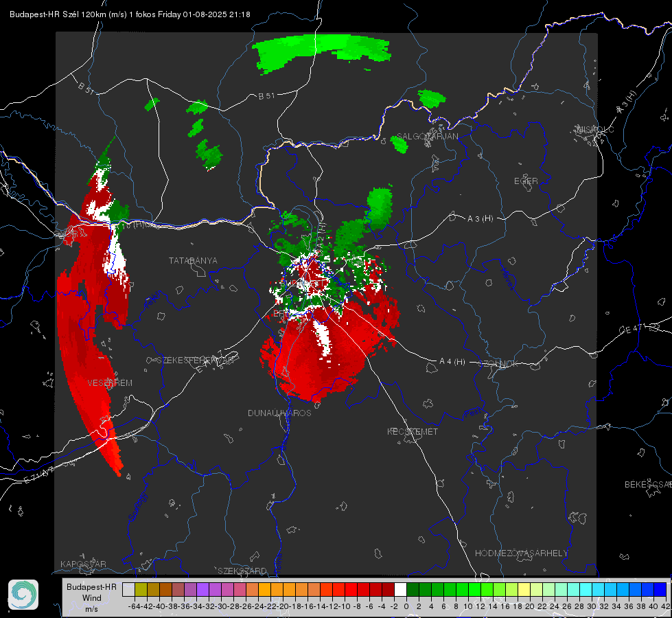Click the 0 legend value
This screenshot has height=618, width=672.
[x=406, y=606]
